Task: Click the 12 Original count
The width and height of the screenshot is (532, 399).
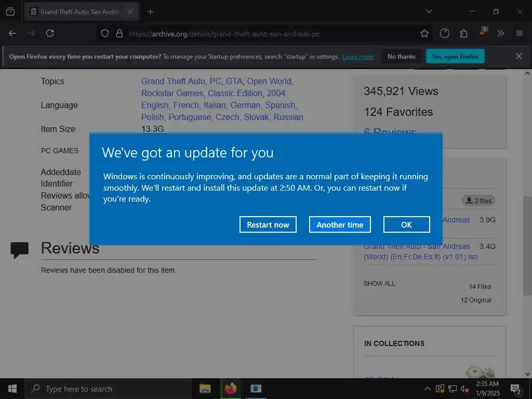Action: (x=476, y=300)
